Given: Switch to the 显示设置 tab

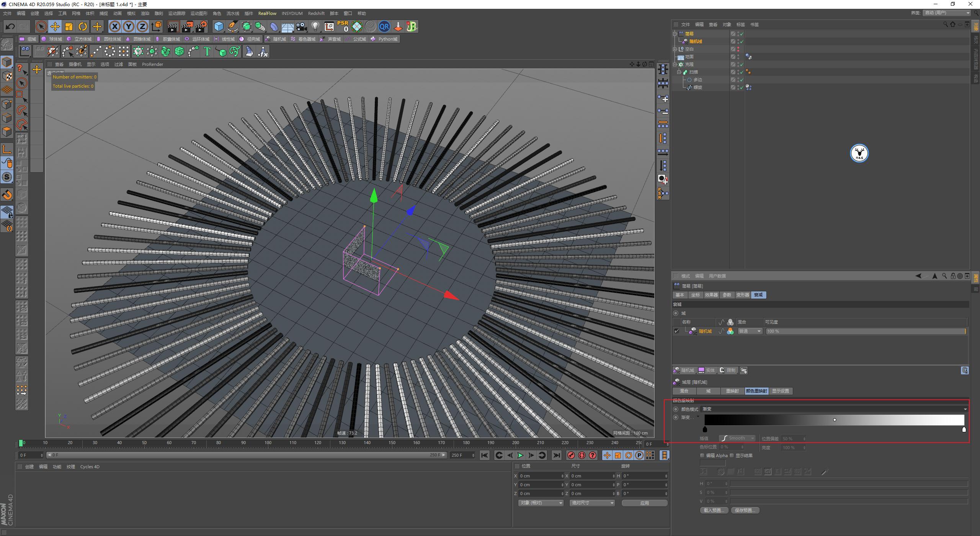Looking at the screenshot, I should click(x=781, y=391).
